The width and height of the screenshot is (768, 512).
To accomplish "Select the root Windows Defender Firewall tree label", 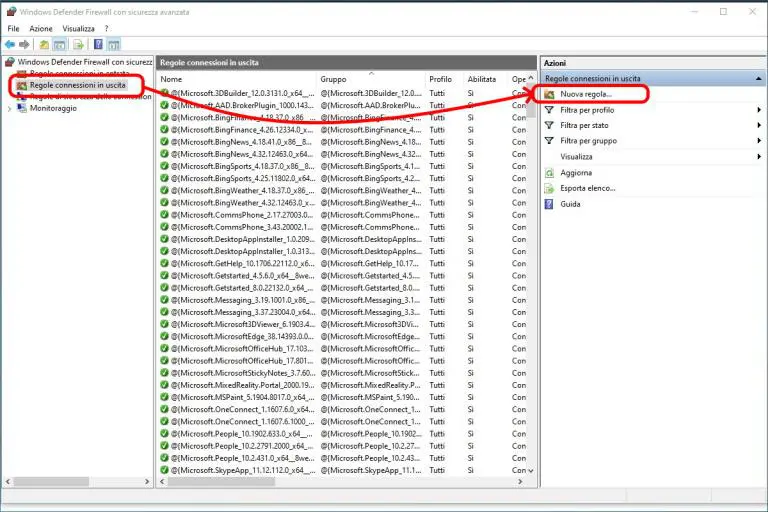I will click(85, 62).
